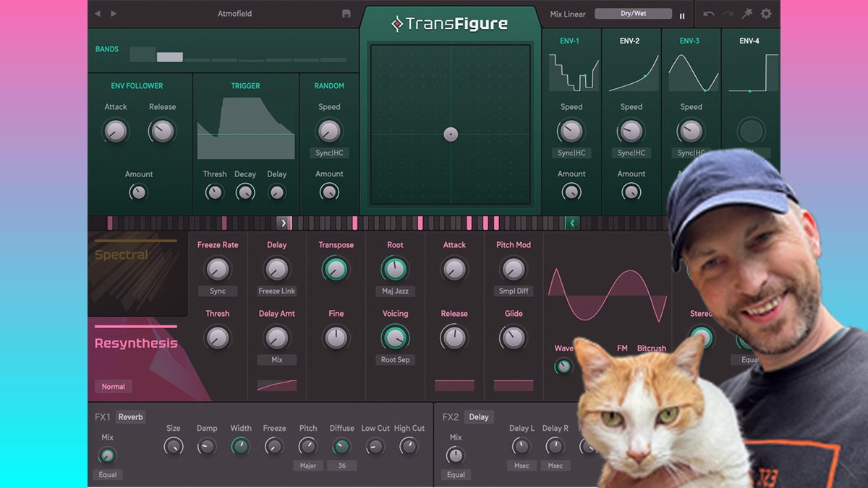Screen dimensions: 868x488
Task: Select the highlighted second band in BANDS
Action: point(170,57)
